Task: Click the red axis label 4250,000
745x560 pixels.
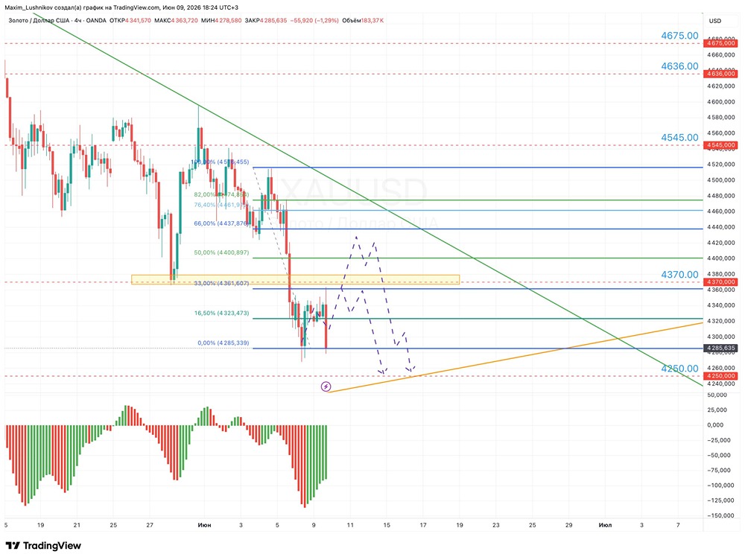Action: pyautogui.click(x=721, y=376)
